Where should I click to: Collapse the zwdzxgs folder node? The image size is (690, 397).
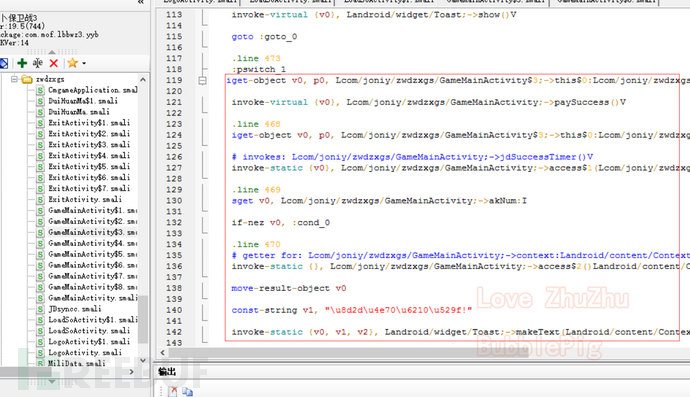(x=14, y=79)
